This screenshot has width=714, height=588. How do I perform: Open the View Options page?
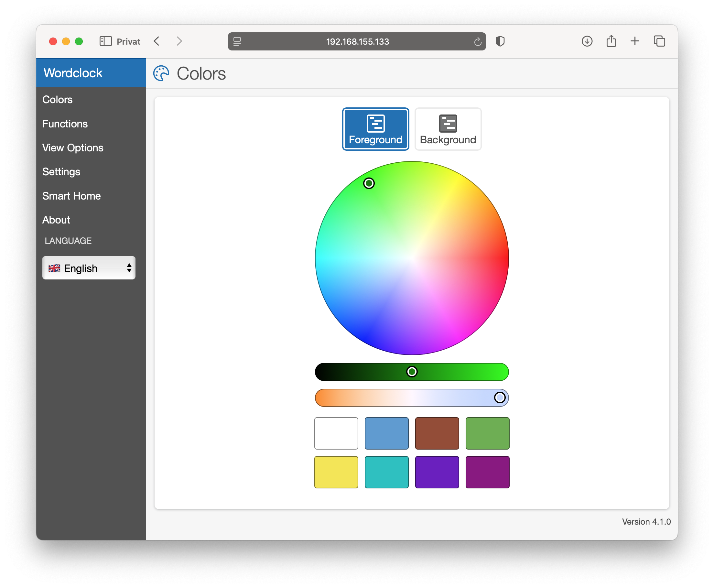pyautogui.click(x=73, y=148)
